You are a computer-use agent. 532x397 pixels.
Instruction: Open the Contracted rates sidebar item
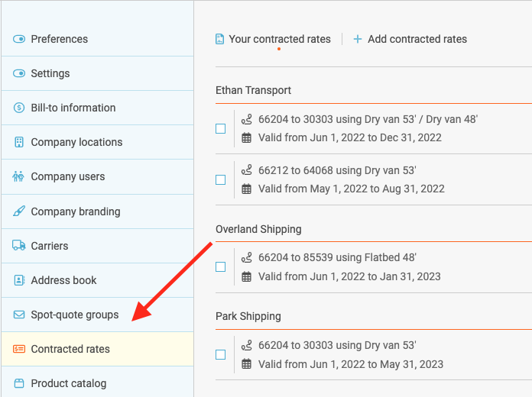pyautogui.click(x=98, y=349)
